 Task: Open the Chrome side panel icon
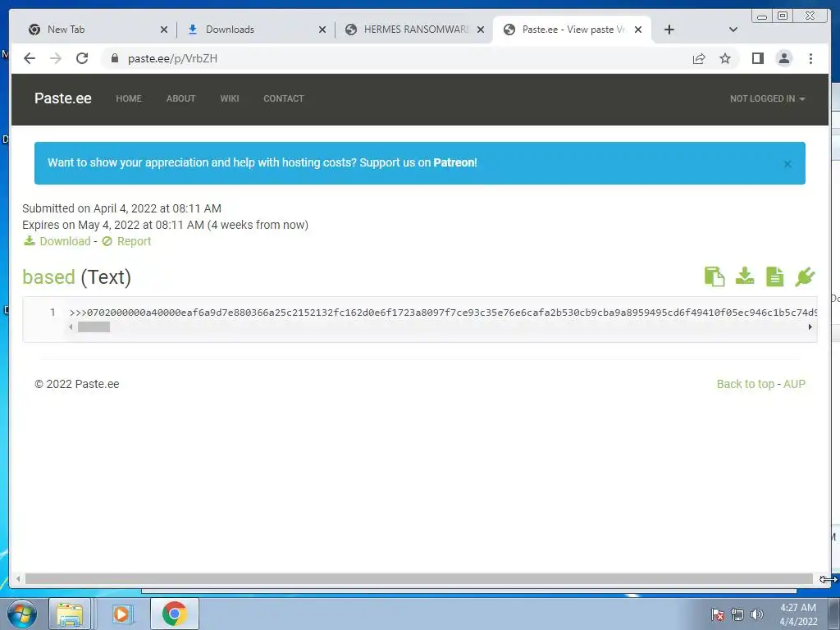pyautogui.click(x=757, y=58)
